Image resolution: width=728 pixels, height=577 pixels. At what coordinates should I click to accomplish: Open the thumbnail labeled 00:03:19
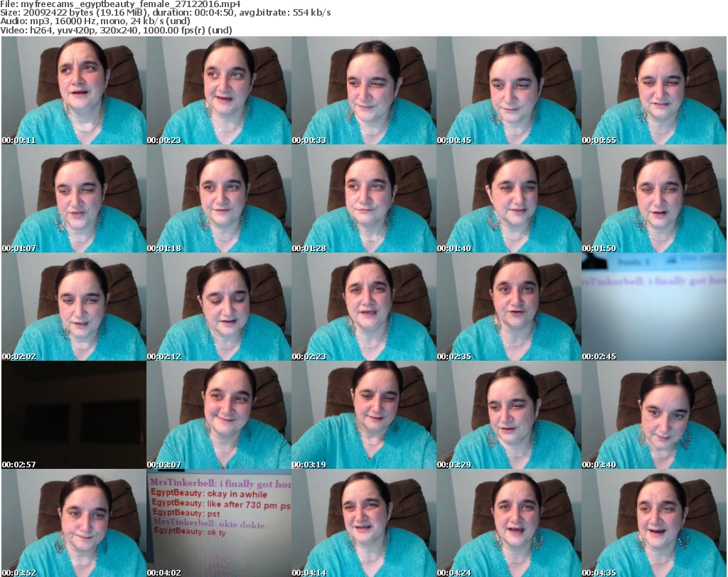[x=363, y=415]
